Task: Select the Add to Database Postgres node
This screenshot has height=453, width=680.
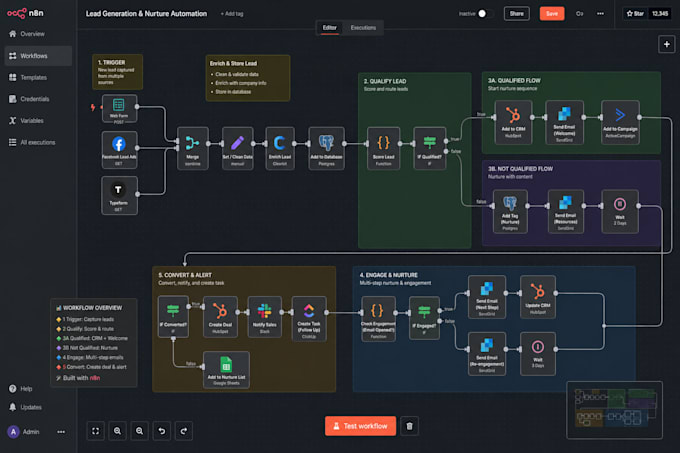Action: 326,148
